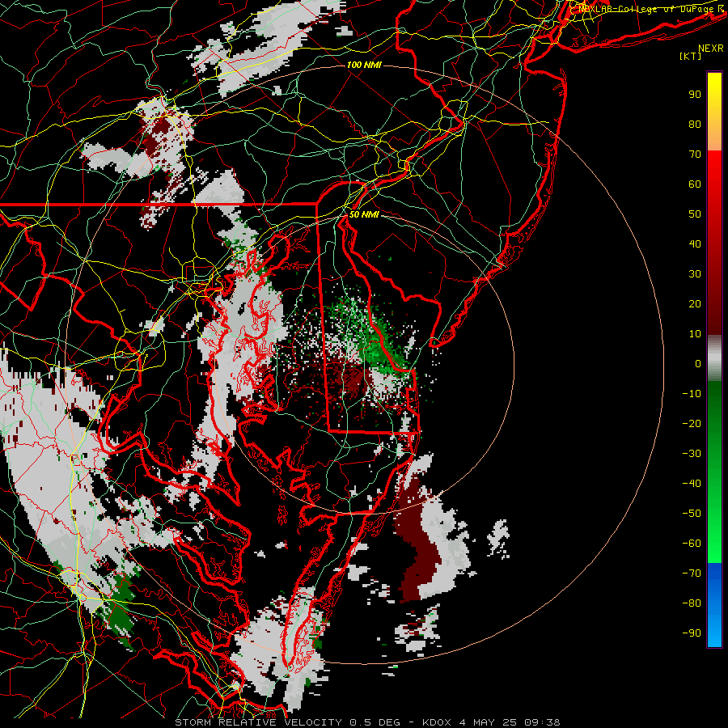The image size is (728, 728).
Task: Click the 0.5 DEG elevation text
Action: 376,722
